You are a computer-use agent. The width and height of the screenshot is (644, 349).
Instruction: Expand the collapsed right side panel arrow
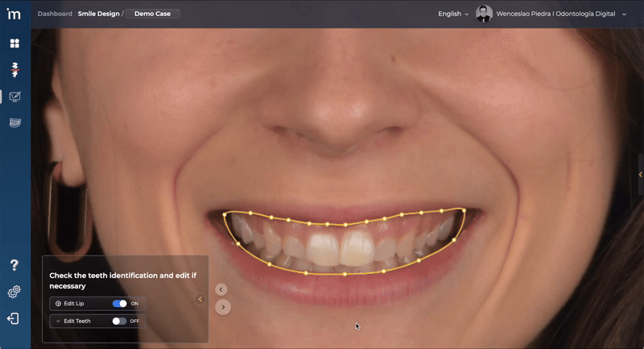640,174
